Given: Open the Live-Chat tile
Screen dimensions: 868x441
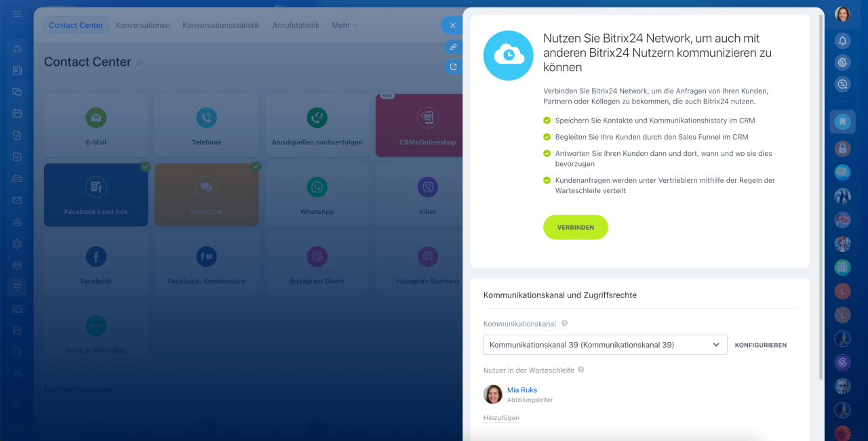Looking at the screenshot, I should (206, 195).
